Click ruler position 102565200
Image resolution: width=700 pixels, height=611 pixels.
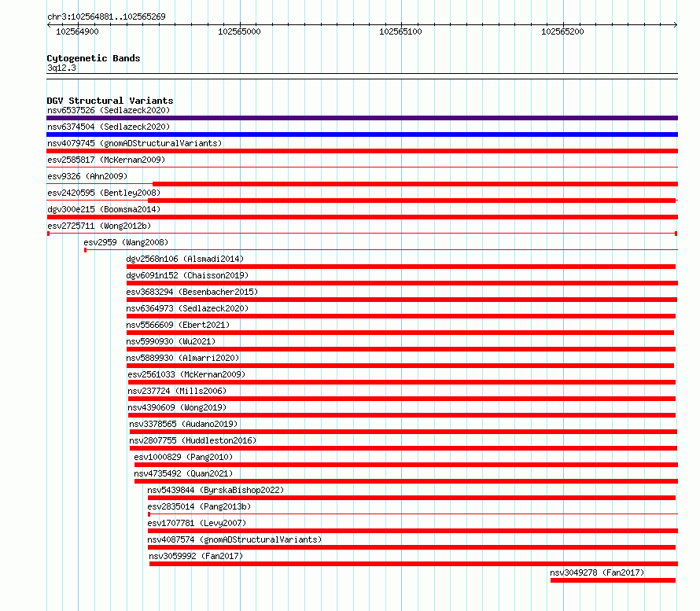click(x=562, y=31)
